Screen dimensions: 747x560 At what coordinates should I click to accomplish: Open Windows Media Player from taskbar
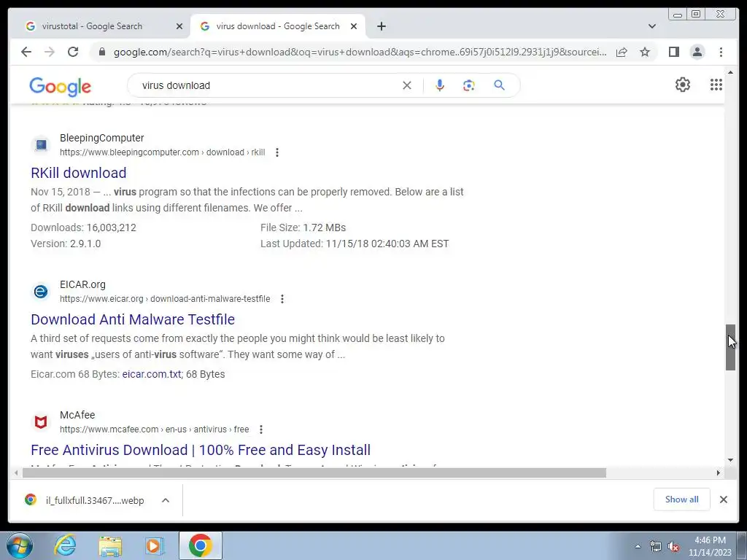click(155, 545)
